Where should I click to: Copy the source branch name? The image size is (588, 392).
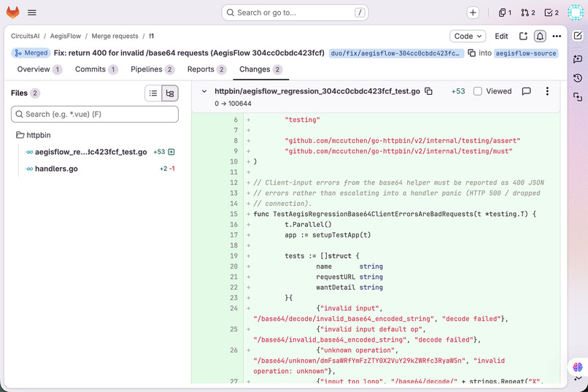[x=472, y=53]
